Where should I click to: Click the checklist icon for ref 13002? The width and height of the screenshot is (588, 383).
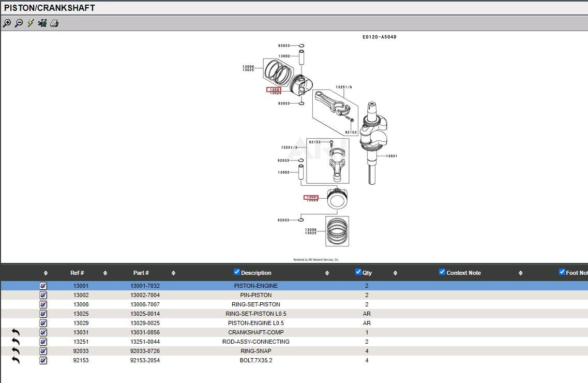43,295
